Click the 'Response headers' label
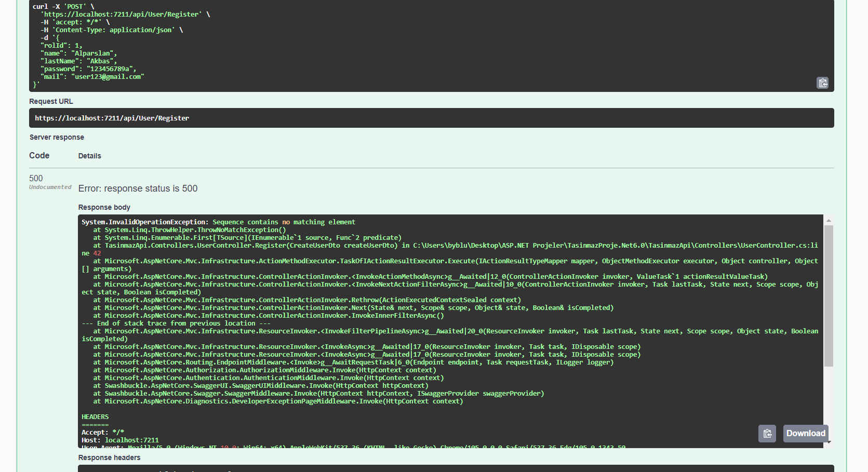Screen dimensions: 868x472 point(109,457)
